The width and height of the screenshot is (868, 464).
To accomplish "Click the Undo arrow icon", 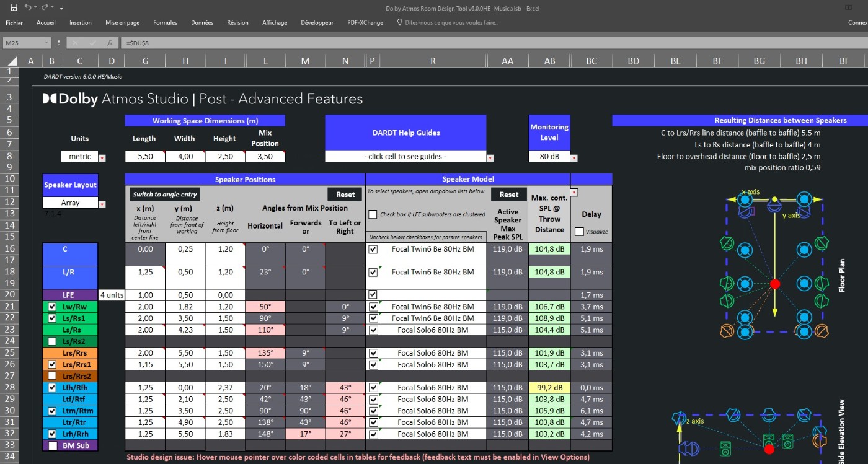I will coord(27,7).
